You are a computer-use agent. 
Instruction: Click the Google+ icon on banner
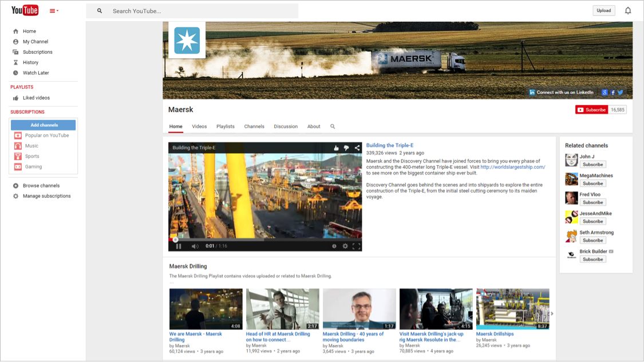click(x=605, y=92)
